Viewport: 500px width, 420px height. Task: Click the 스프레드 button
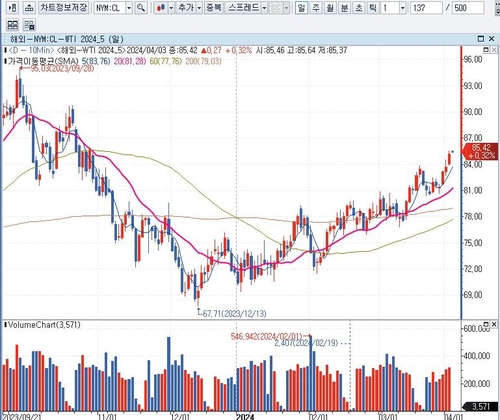(x=243, y=8)
